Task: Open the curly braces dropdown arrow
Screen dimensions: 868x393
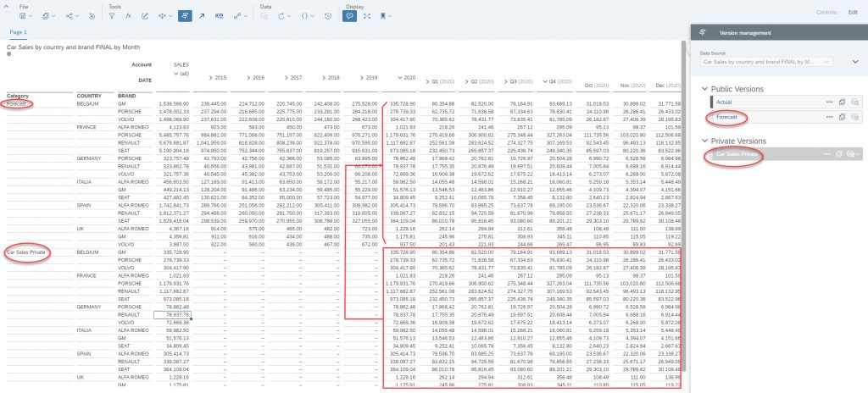Action: [312, 16]
